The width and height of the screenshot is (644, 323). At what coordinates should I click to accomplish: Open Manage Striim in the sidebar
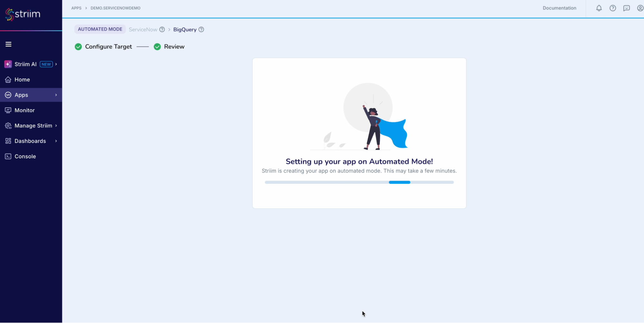(x=31, y=126)
